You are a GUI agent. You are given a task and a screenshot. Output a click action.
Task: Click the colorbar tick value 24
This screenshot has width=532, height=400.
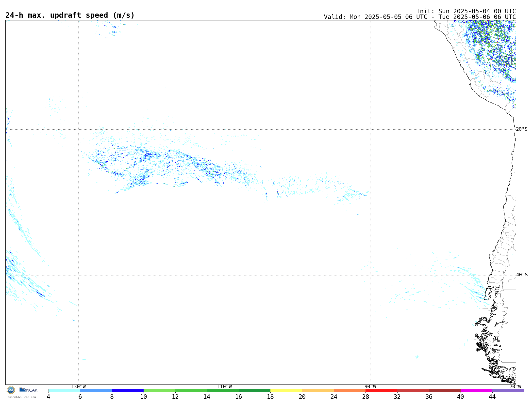coord(334,397)
